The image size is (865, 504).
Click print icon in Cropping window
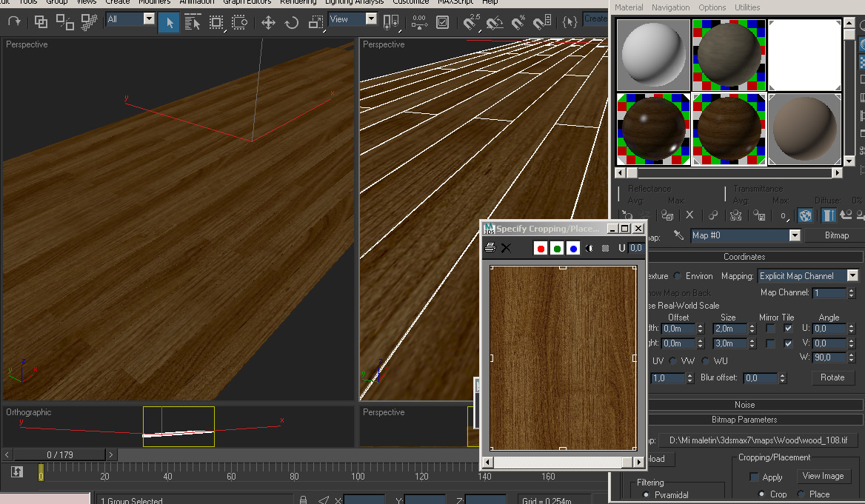point(490,248)
